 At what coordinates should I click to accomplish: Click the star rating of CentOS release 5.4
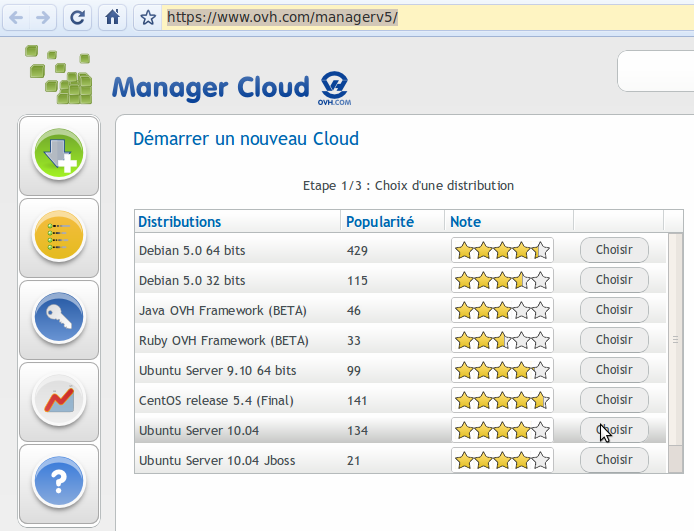tap(502, 400)
